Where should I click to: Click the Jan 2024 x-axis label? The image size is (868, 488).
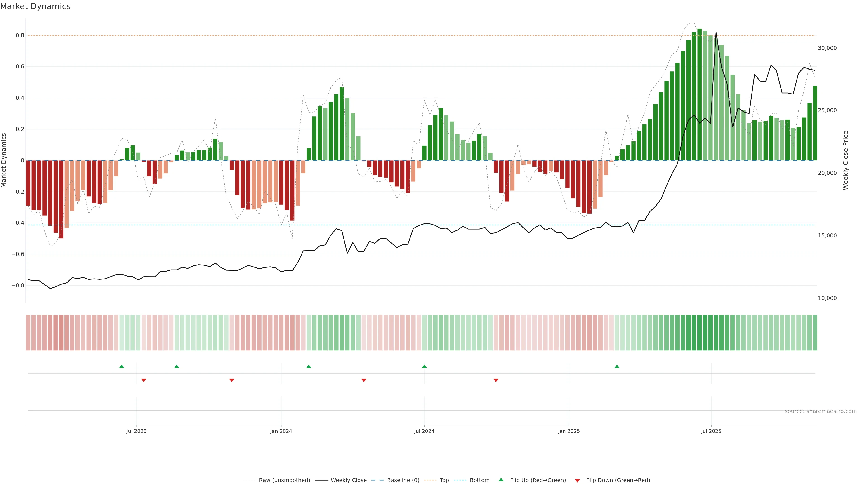coord(281,431)
